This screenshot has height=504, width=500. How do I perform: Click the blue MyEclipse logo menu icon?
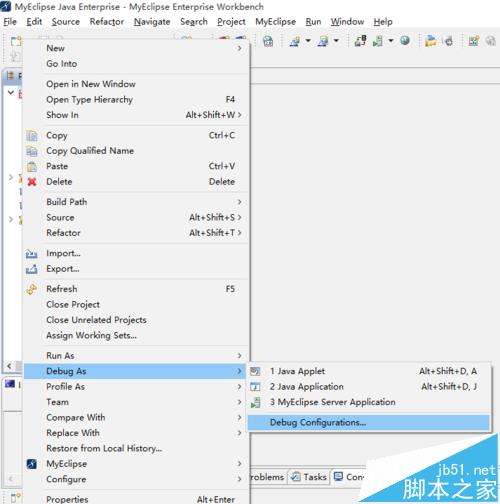[x=32, y=464]
